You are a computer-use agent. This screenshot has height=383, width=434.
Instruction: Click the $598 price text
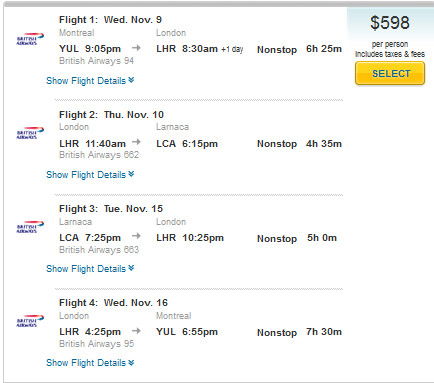[390, 23]
